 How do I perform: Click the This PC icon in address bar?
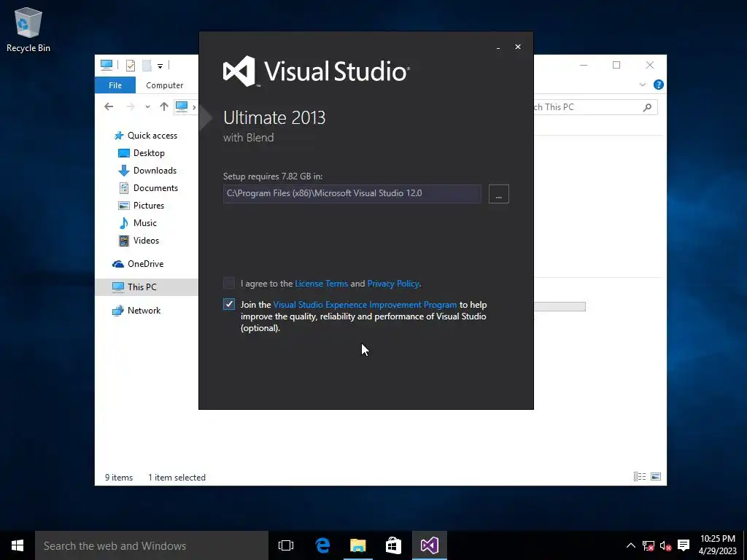[182, 106]
